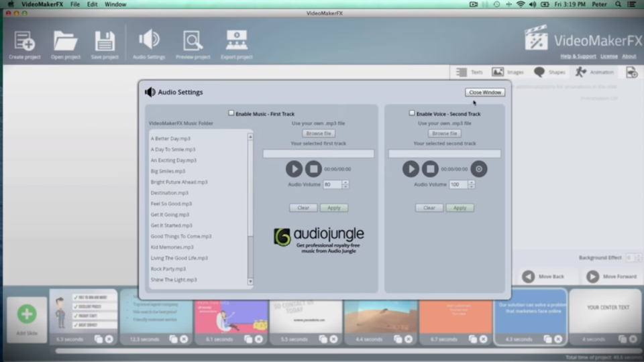Open the Help & Support link
The width and height of the screenshot is (644, 362).
(578, 56)
